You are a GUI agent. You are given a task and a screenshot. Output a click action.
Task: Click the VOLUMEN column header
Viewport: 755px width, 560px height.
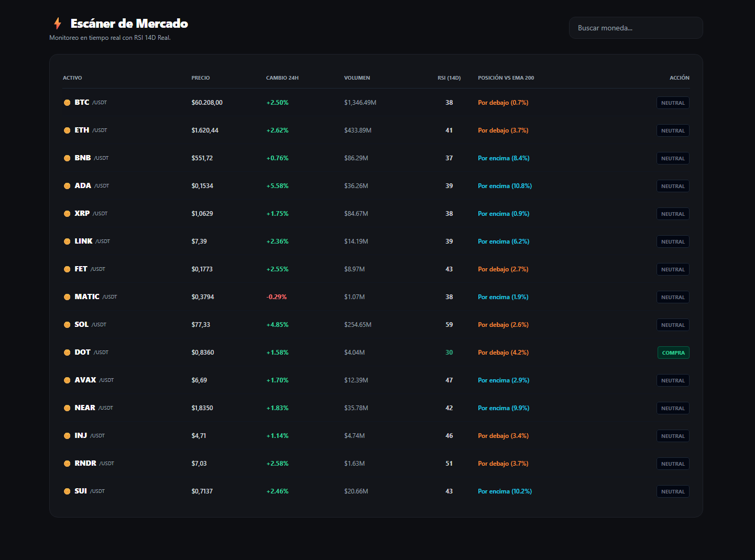(357, 78)
